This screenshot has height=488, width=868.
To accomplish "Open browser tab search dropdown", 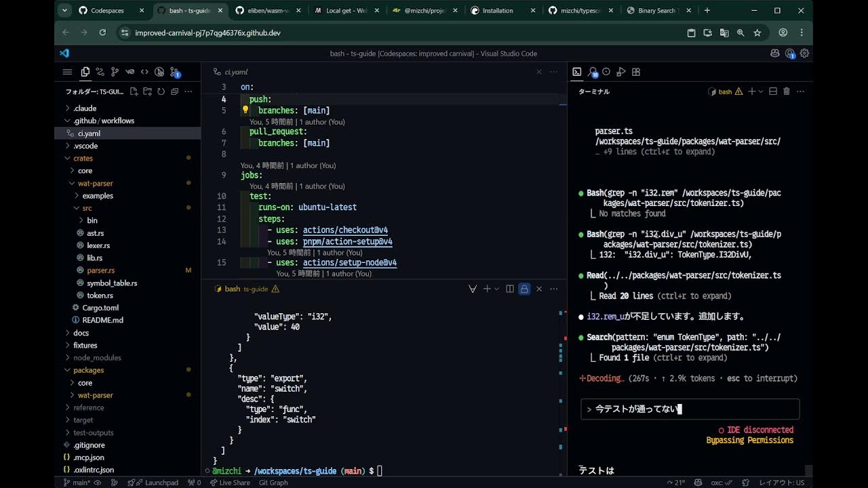I will click(64, 10).
